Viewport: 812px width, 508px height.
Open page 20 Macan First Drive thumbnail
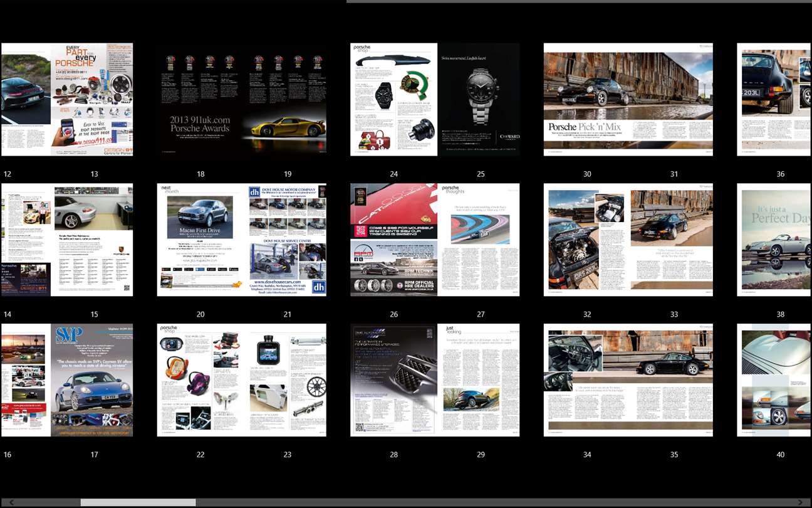click(x=200, y=240)
